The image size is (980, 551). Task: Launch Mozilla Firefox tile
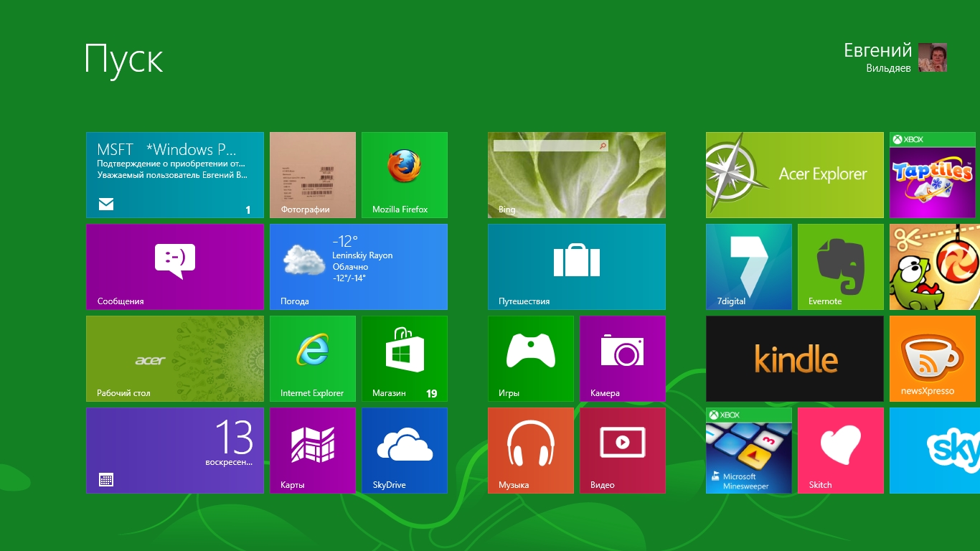pyautogui.click(x=405, y=175)
